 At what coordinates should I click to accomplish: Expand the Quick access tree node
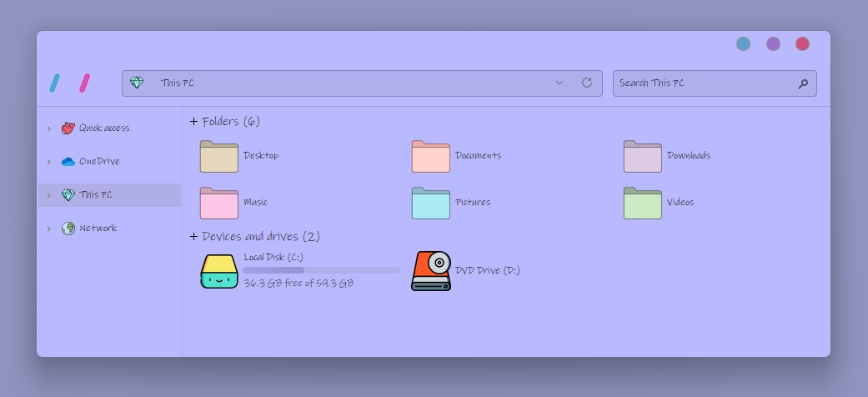[49, 128]
